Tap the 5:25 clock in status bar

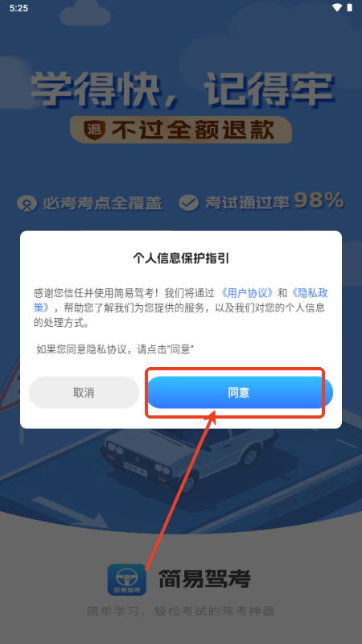tap(19, 8)
